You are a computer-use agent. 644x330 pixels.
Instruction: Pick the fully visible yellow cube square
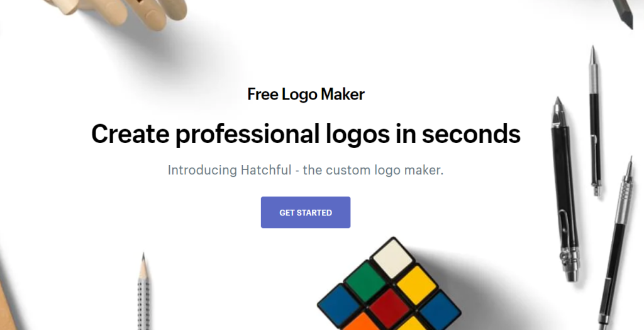pos(416,285)
